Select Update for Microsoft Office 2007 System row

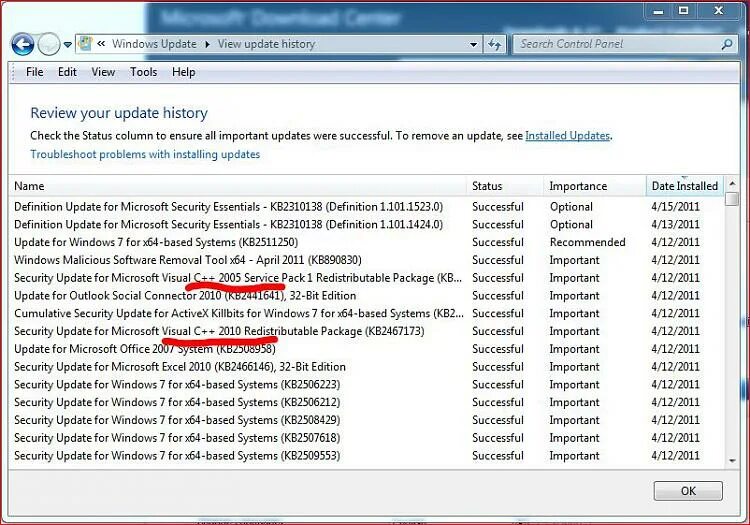click(x=366, y=349)
